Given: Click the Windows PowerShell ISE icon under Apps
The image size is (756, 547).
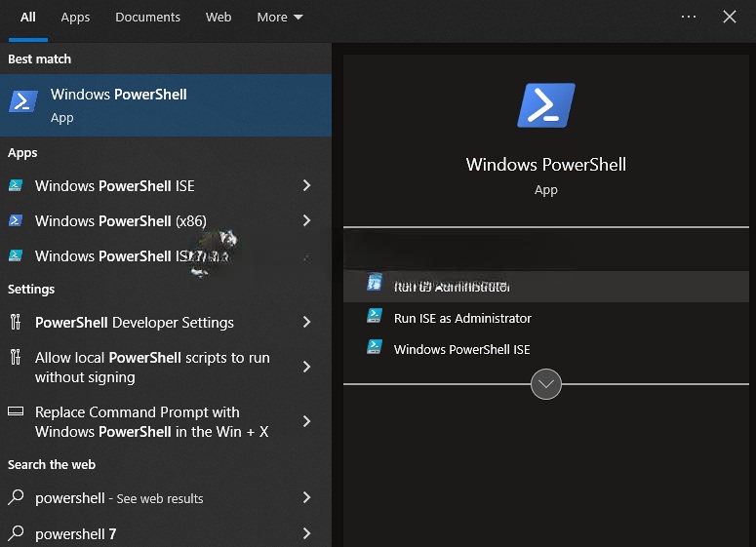Looking at the screenshot, I should (x=16, y=186).
